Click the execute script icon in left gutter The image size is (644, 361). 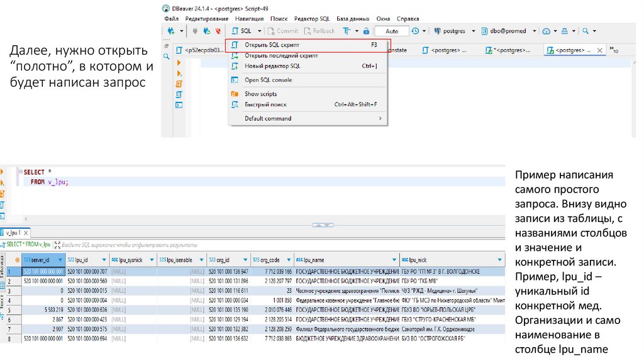pyautogui.click(x=179, y=84)
